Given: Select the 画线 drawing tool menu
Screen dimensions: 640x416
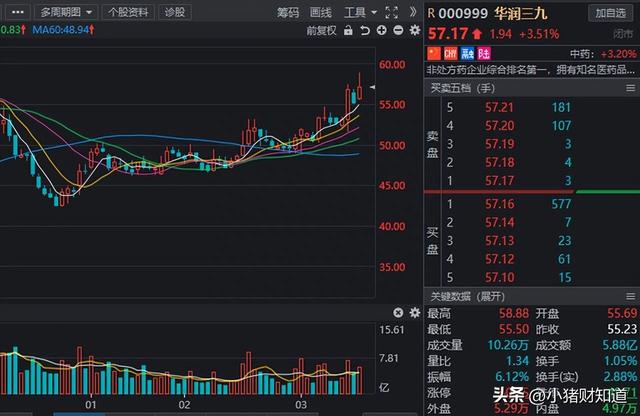Looking at the screenshot, I should click(x=321, y=13).
